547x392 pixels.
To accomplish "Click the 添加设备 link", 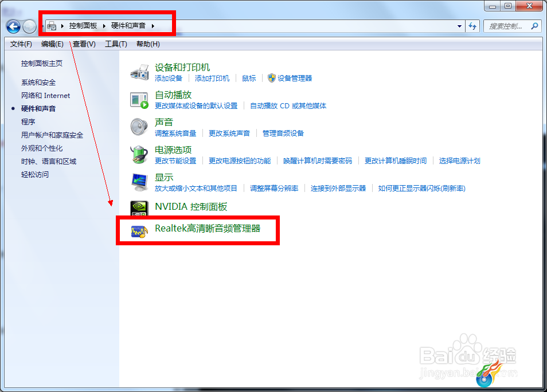I will click(x=169, y=79).
